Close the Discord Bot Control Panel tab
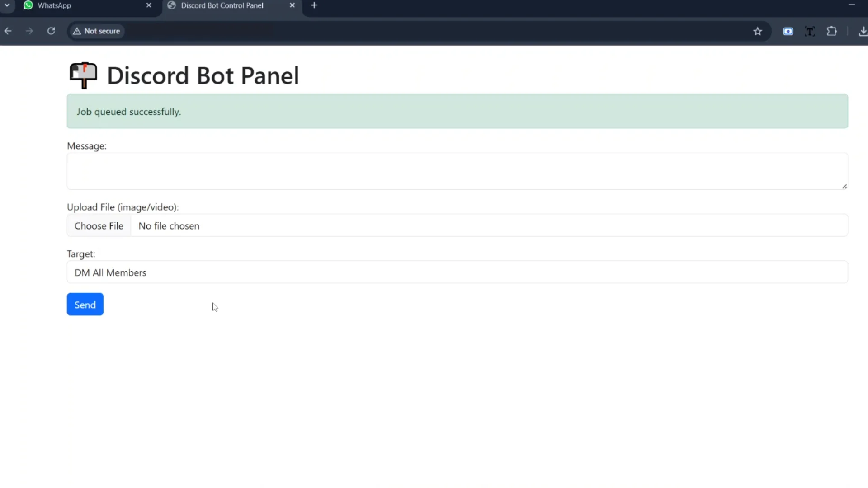Screen dimensions: 868x488 point(292,5)
